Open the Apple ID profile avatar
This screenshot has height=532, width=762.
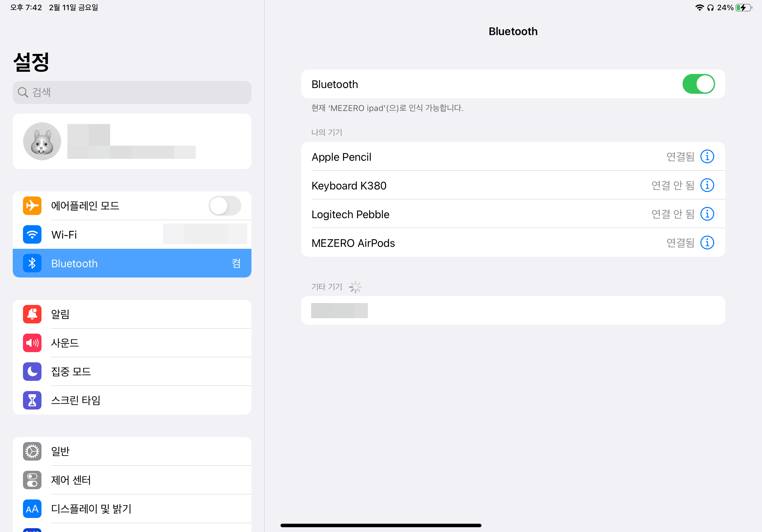pos(42,141)
